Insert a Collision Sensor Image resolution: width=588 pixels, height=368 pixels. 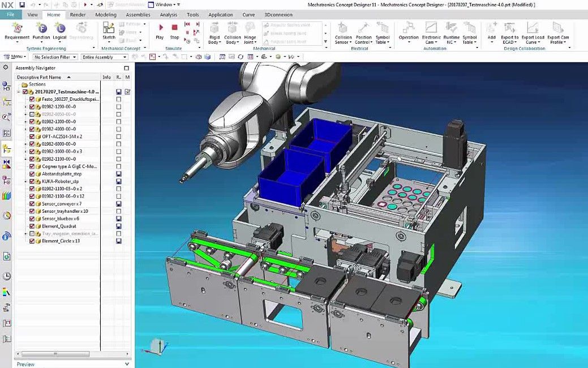click(343, 33)
